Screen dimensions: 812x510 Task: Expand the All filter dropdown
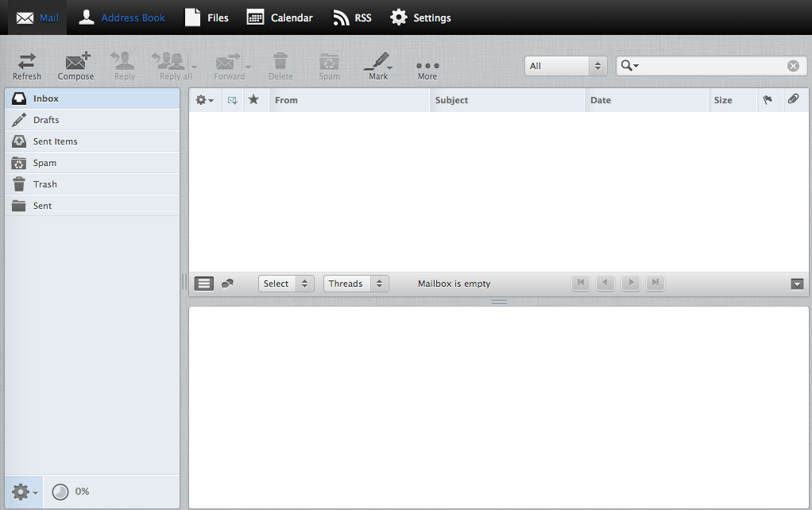tap(566, 66)
